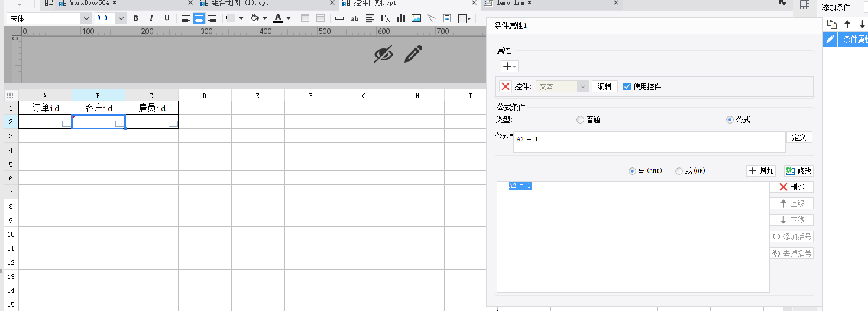Click the hidden-eye icon in parameter pane
868x311 pixels.
[x=384, y=54]
